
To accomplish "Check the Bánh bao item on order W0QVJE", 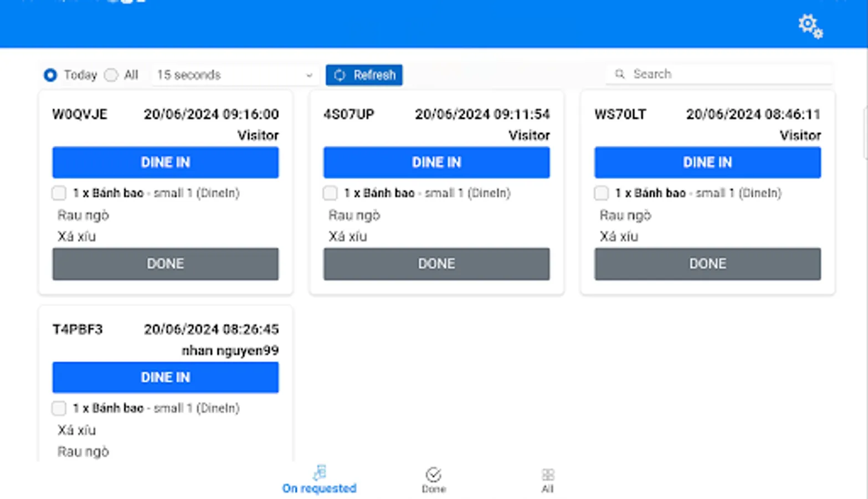I will click(58, 193).
